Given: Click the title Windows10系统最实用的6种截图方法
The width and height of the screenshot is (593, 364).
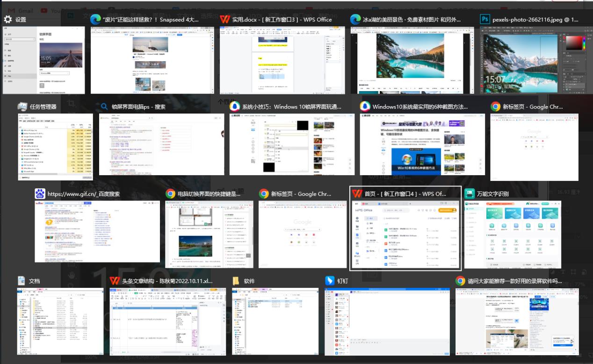Looking at the screenshot, I should (420, 107).
